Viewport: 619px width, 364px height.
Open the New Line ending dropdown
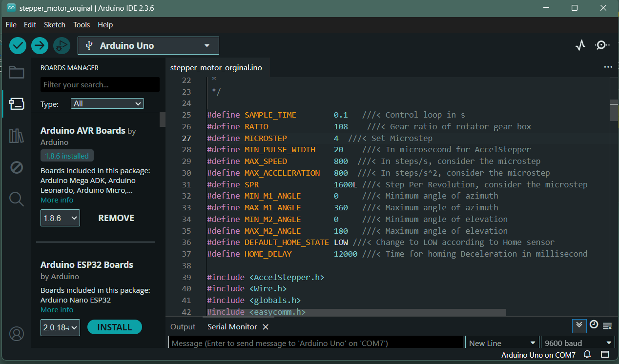pos(502,343)
